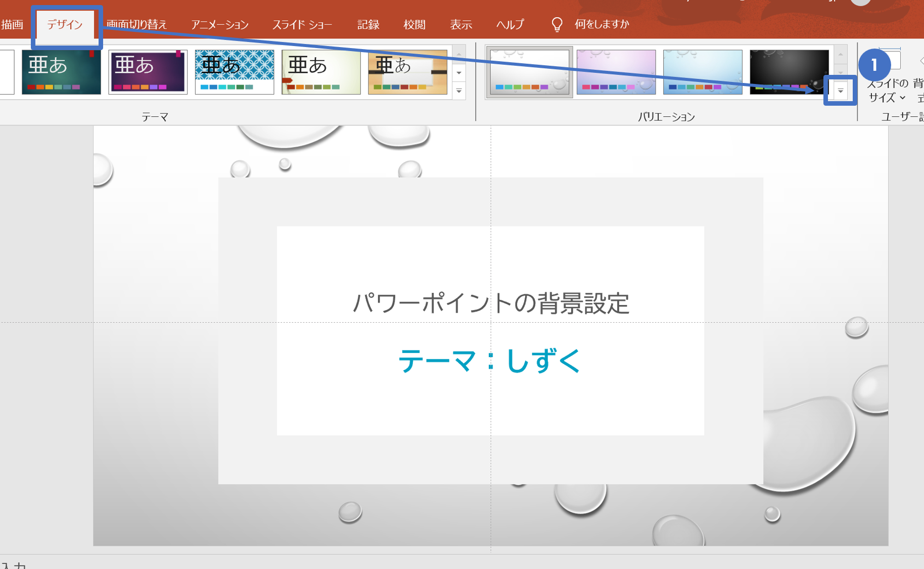Apply the dark green theme thumbnail

(61, 72)
